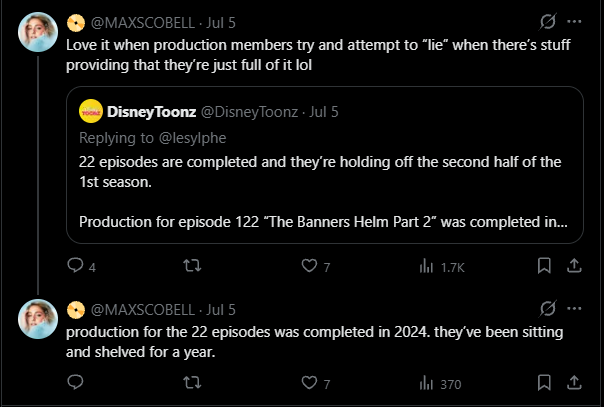Image resolution: width=604 pixels, height=407 pixels.
Task: Bookmark the second tweet
Action: point(544,383)
